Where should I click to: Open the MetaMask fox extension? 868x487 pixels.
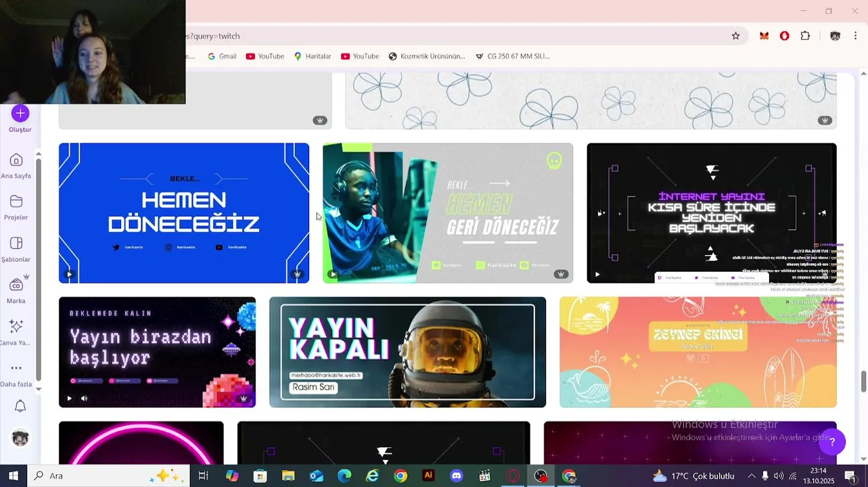click(764, 36)
